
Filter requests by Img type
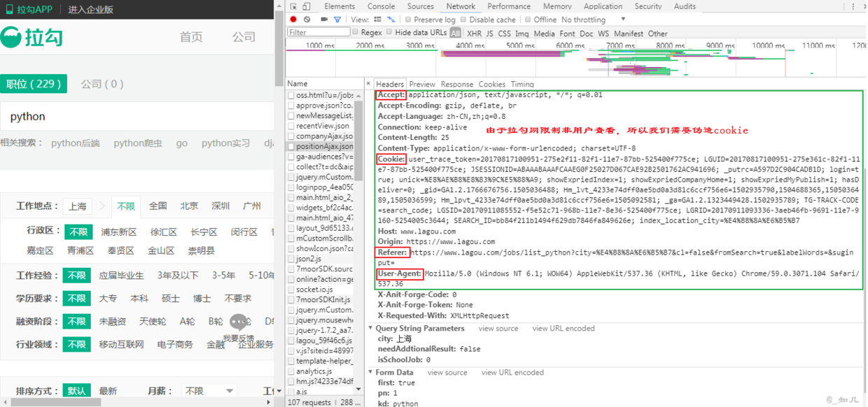click(x=522, y=33)
